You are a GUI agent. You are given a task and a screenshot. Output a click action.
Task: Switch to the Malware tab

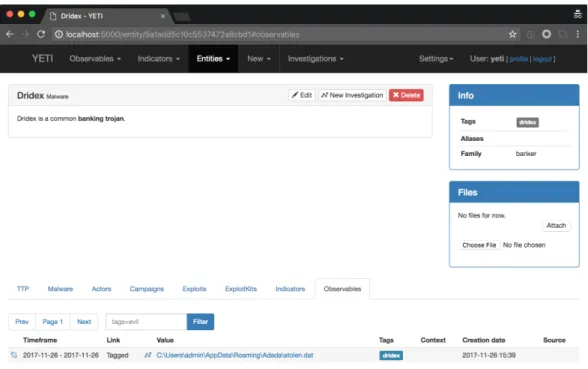(60, 289)
